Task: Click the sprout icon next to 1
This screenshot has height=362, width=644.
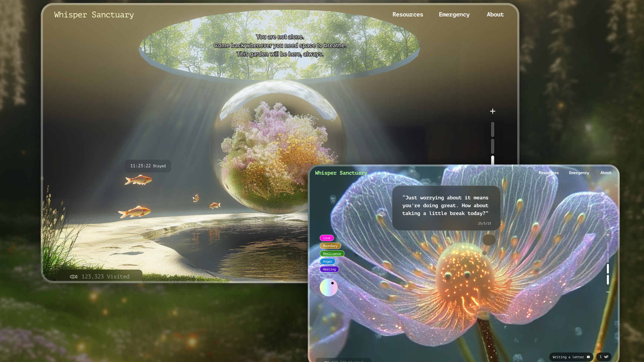Action: pyautogui.click(x=606, y=357)
